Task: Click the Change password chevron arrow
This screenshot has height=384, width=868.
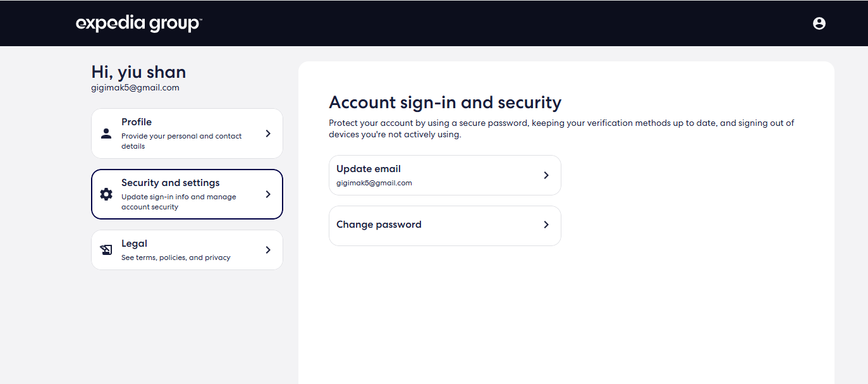Action: 546,225
